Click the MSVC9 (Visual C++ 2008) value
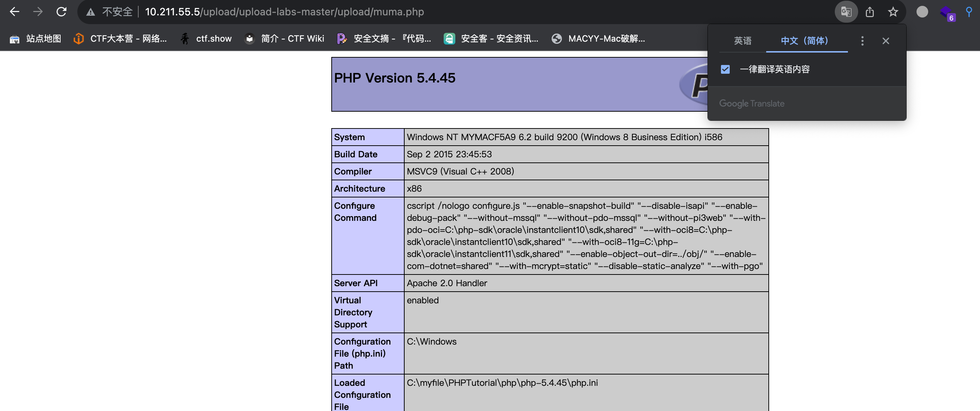980x411 pixels. pyautogui.click(x=460, y=171)
